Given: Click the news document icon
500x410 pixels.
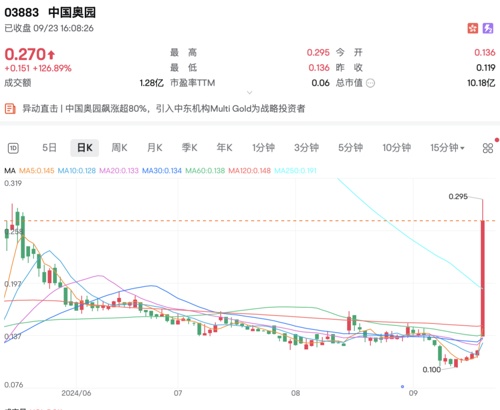Looking at the screenshot, I should [10, 109].
